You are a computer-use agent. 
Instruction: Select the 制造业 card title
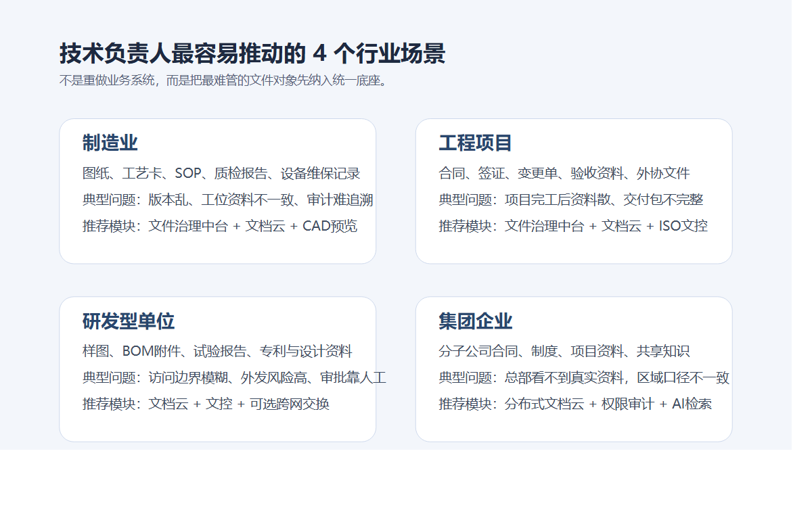110,143
